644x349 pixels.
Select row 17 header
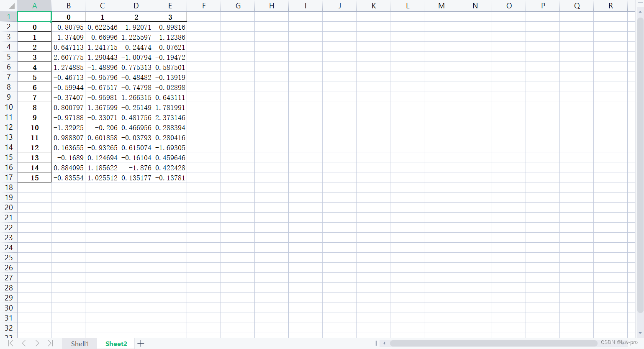9,177
